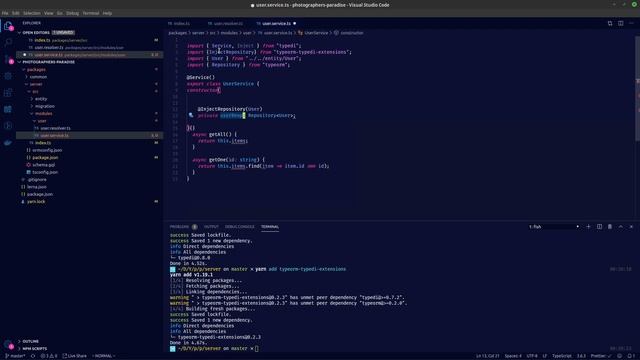The width and height of the screenshot is (640, 360).
Task: Change indentation via Spaces: 4
Action: (513, 356)
